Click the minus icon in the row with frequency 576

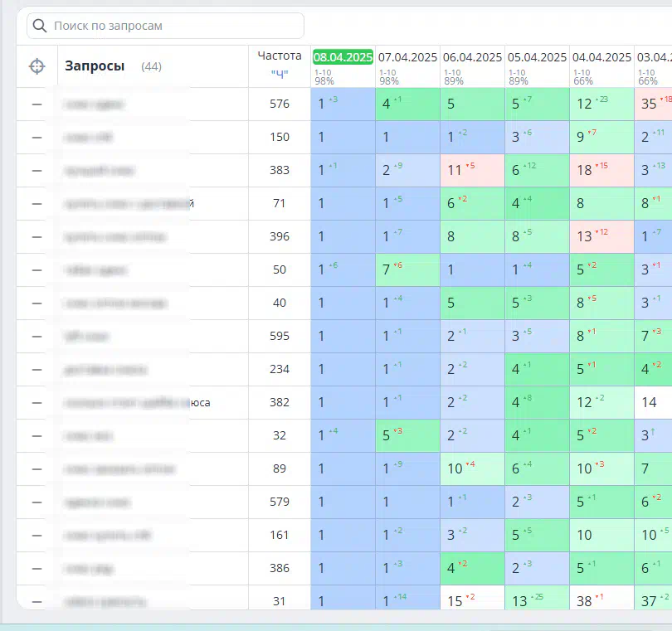click(37, 104)
